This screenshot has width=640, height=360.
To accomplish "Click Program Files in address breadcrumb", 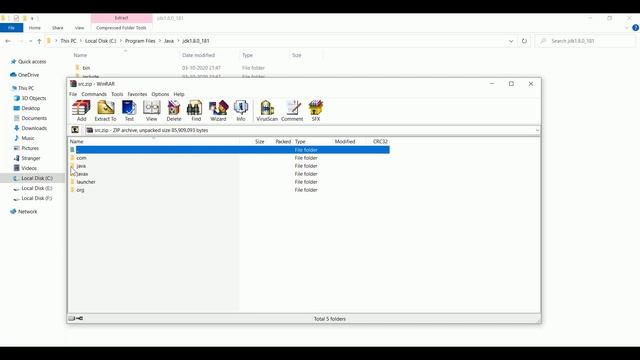I will [140, 41].
